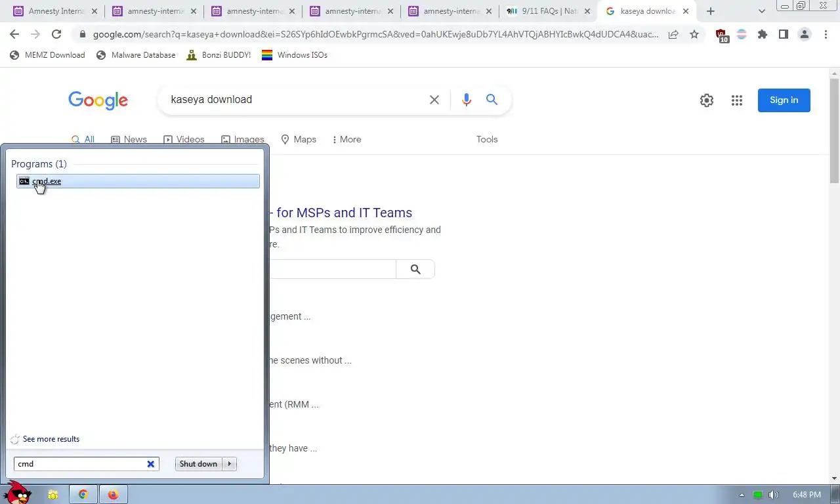
Task: Open the 'for MSPs and IT Teams' result link
Action: click(x=340, y=213)
